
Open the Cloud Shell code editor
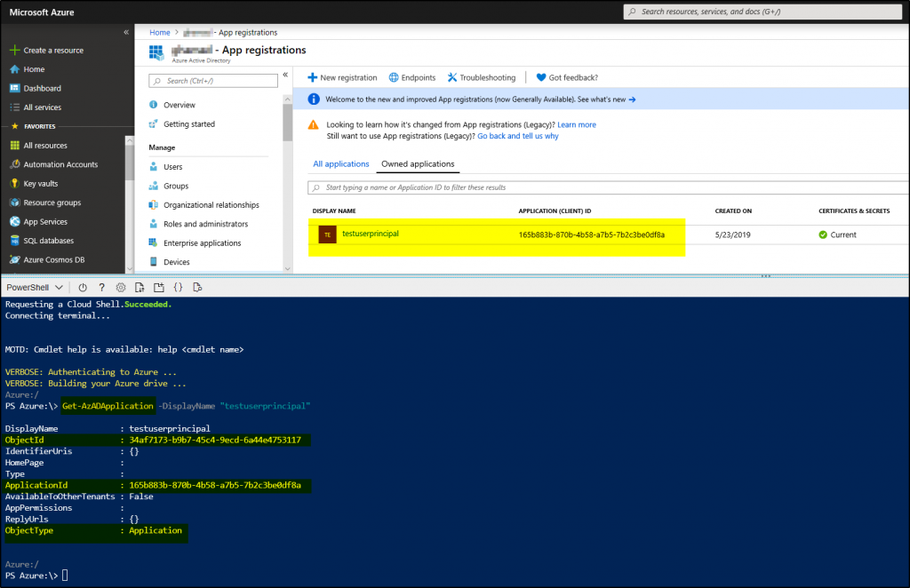(x=178, y=287)
